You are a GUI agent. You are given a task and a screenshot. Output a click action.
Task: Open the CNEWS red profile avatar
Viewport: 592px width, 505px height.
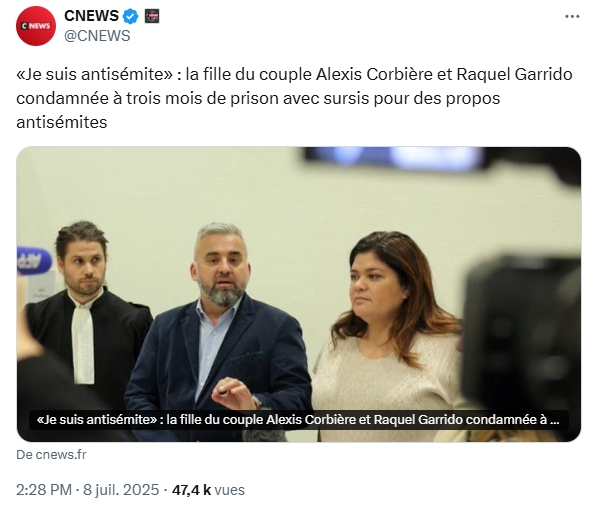[36, 26]
